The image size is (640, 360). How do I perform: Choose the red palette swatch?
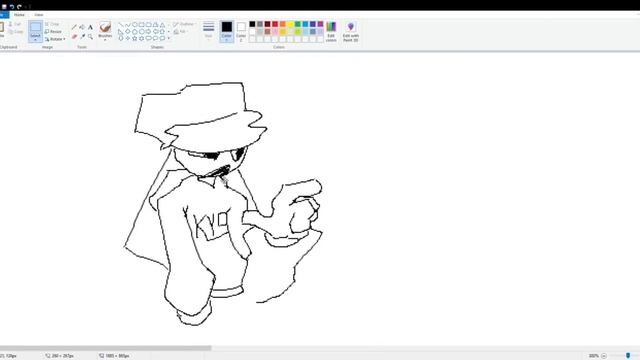click(x=275, y=24)
